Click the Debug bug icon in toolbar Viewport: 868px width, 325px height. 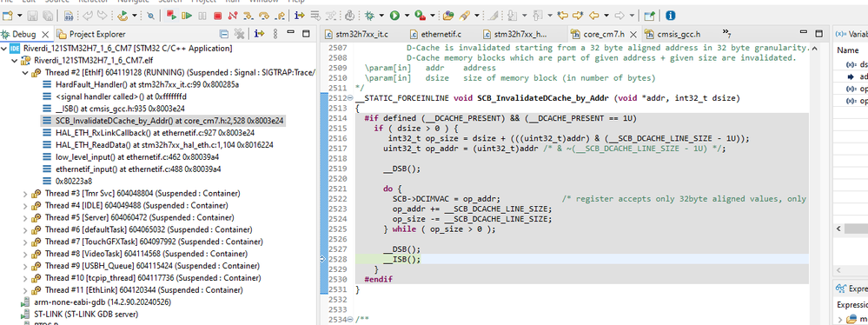(x=369, y=16)
